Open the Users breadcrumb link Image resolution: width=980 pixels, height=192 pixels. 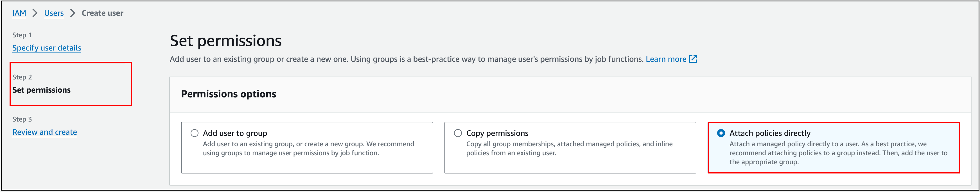click(x=54, y=13)
